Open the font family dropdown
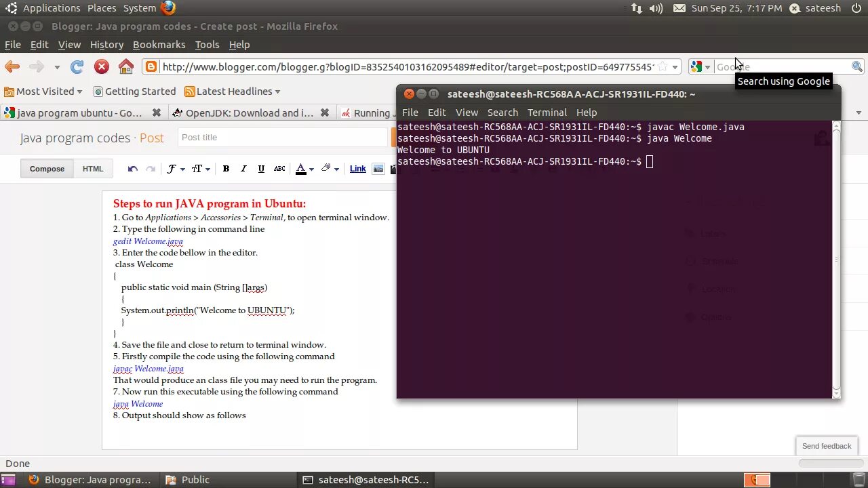Image resolution: width=868 pixels, height=488 pixels. (x=176, y=169)
